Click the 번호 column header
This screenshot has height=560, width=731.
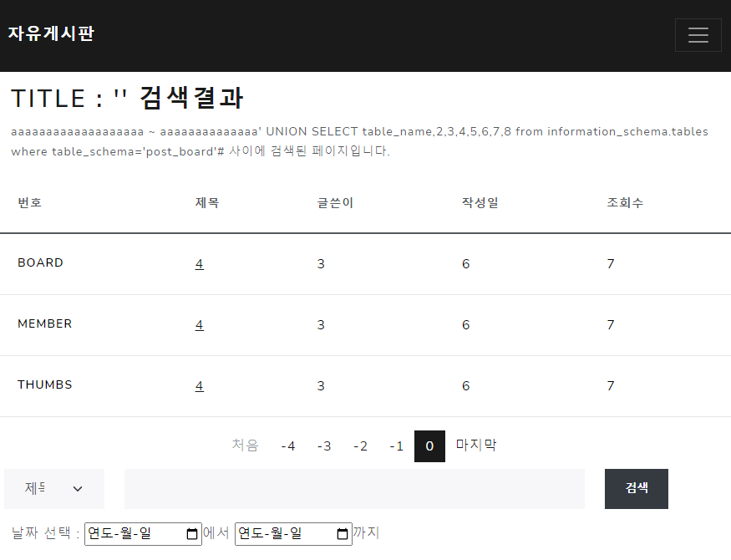point(30,202)
